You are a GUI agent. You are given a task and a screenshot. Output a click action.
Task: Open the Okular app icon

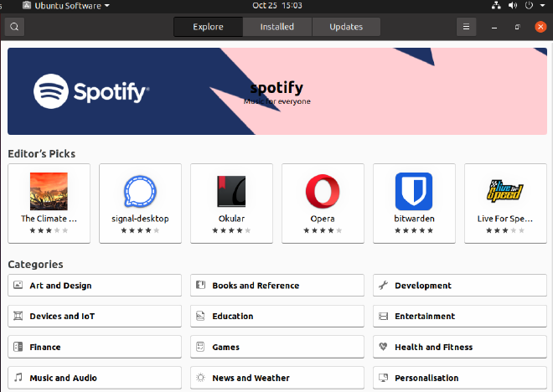click(x=231, y=192)
